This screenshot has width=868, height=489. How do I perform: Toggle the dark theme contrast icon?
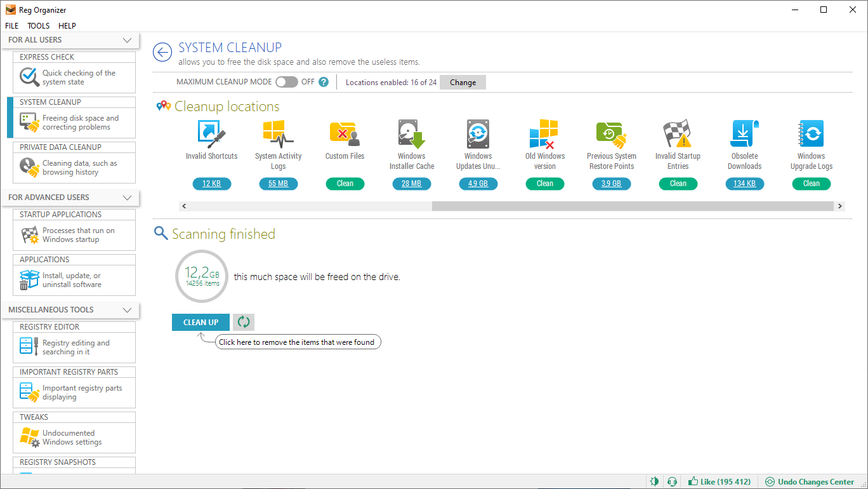[654, 481]
